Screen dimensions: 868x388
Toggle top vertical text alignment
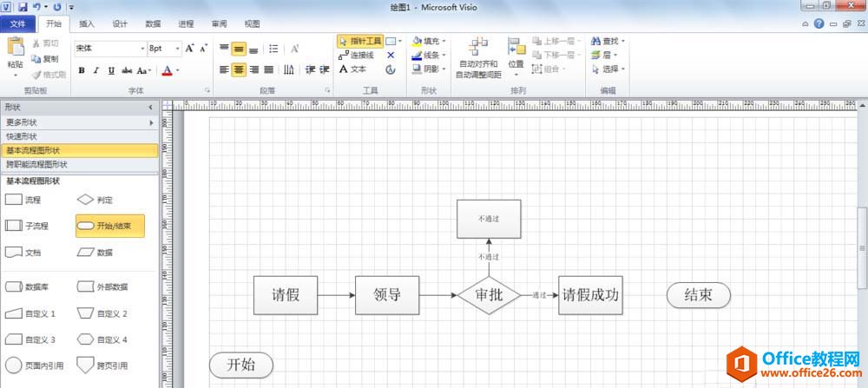pos(224,49)
